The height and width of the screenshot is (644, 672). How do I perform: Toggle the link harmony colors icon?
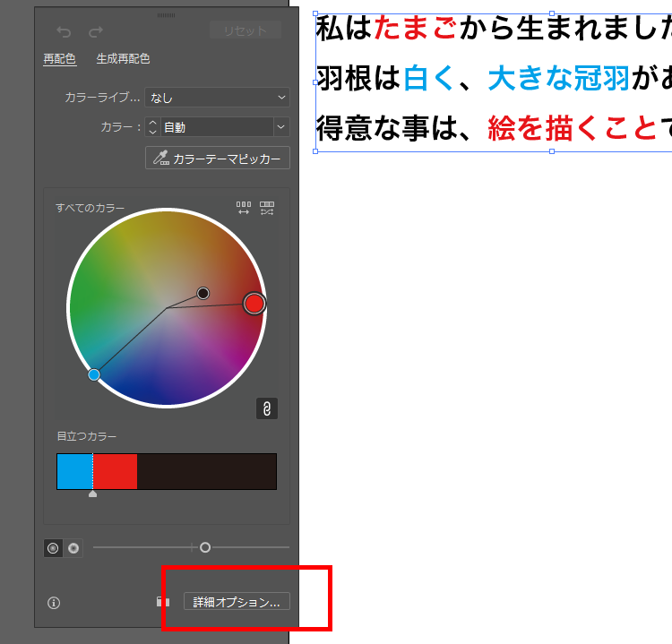(x=267, y=408)
